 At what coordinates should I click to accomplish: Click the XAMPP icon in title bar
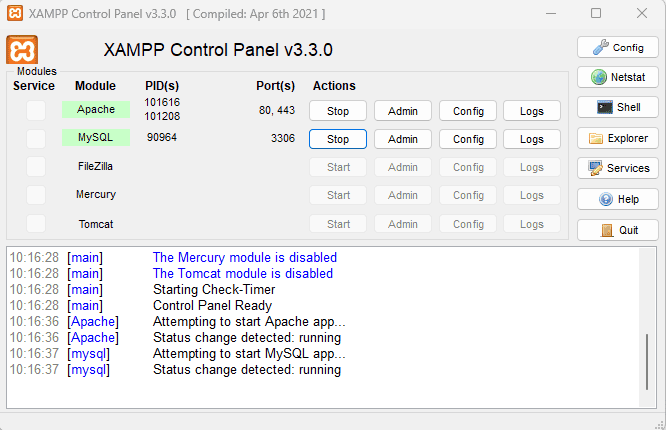point(15,13)
